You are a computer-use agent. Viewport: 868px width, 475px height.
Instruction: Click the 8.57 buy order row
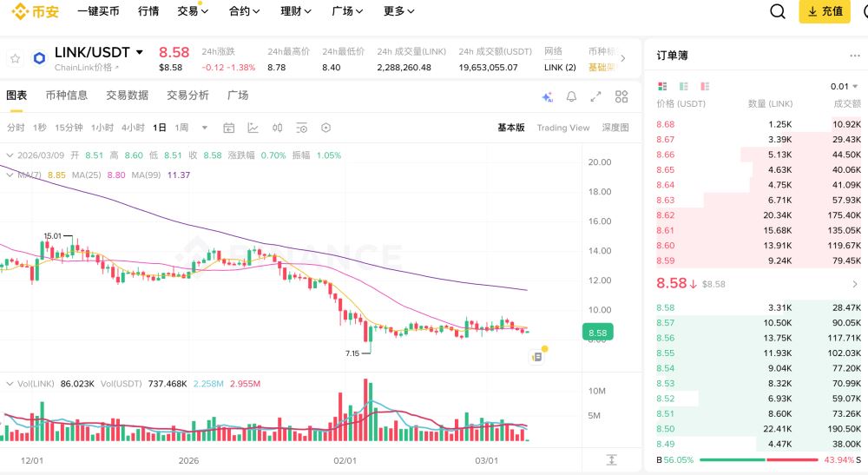point(759,323)
